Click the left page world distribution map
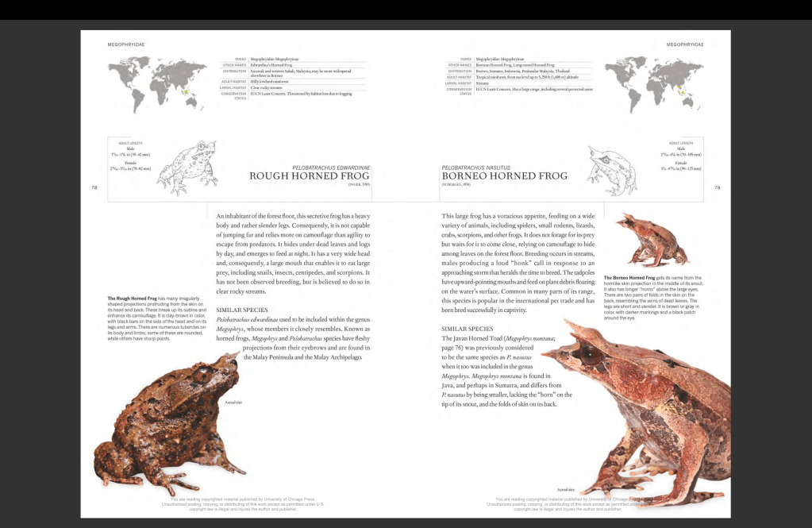The width and height of the screenshot is (812, 528). [x=152, y=74]
